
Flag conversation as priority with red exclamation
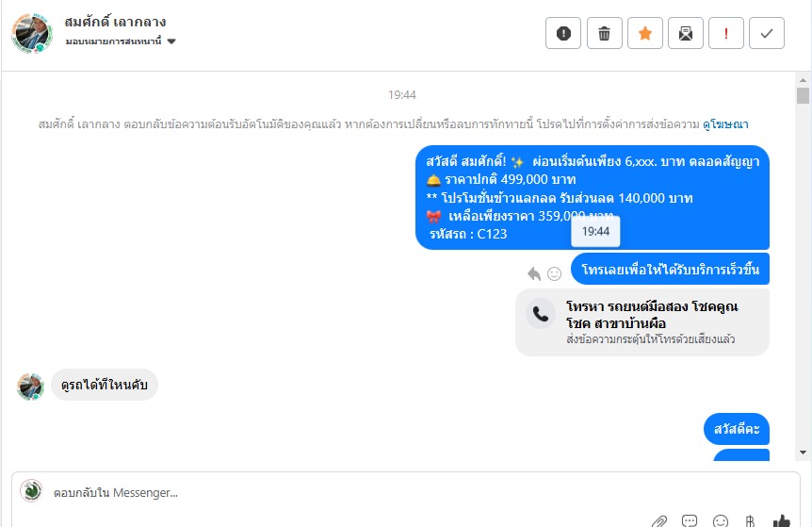pyautogui.click(x=726, y=33)
